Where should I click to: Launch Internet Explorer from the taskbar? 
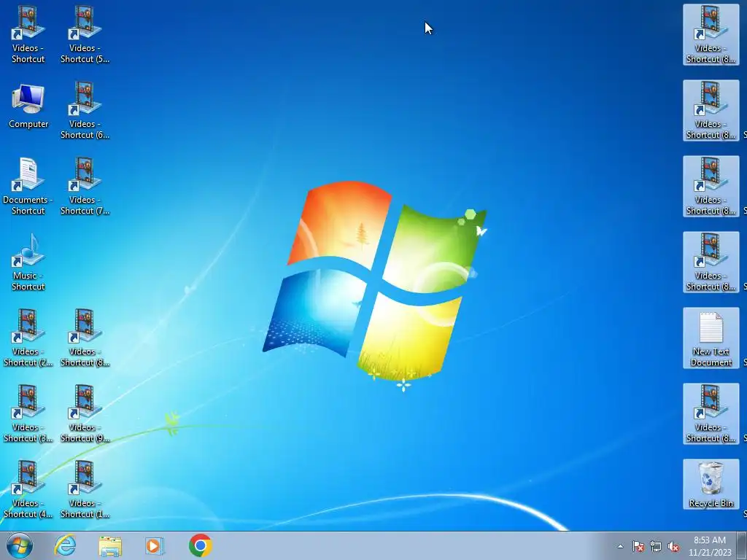pos(65,545)
